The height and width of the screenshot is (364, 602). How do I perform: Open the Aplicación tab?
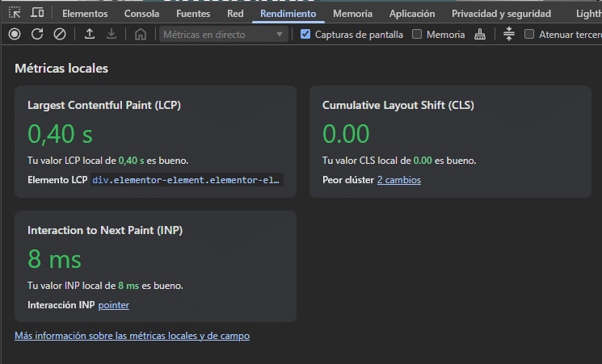coord(411,13)
